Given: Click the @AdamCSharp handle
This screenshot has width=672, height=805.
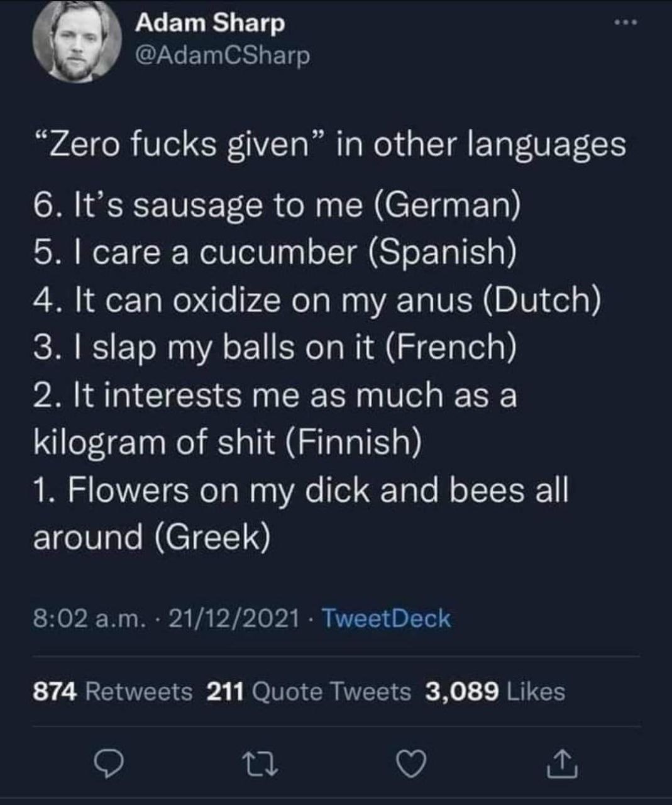Looking at the screenshot, I should tap(223, 56).
